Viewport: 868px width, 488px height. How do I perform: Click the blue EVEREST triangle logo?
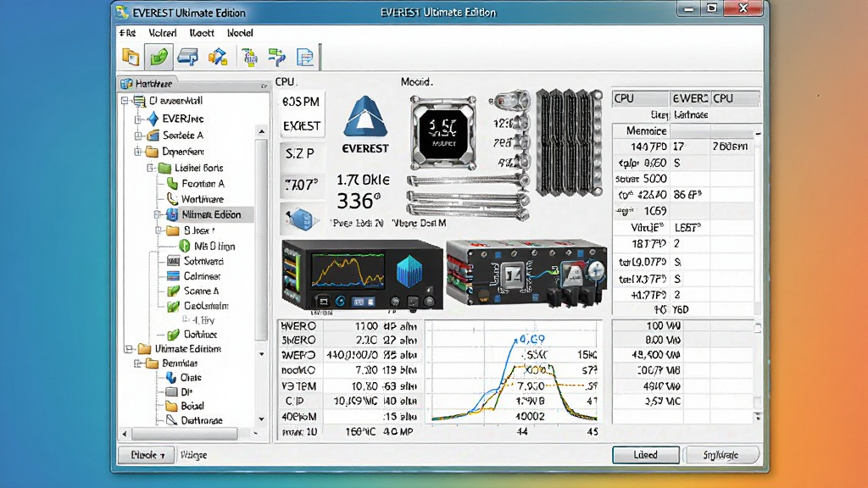click(364, 116)
